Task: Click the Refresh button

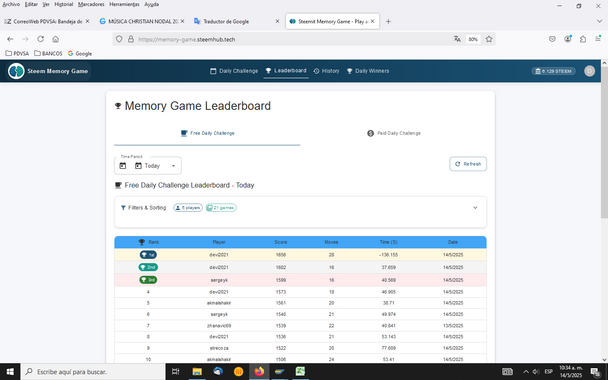Action: point(468,164)
